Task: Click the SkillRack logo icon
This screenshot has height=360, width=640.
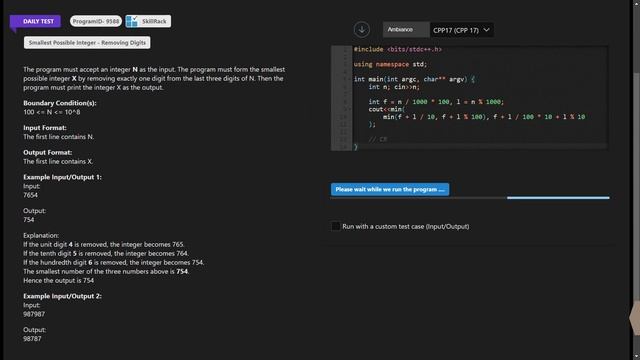Action: tap(132, 21)
